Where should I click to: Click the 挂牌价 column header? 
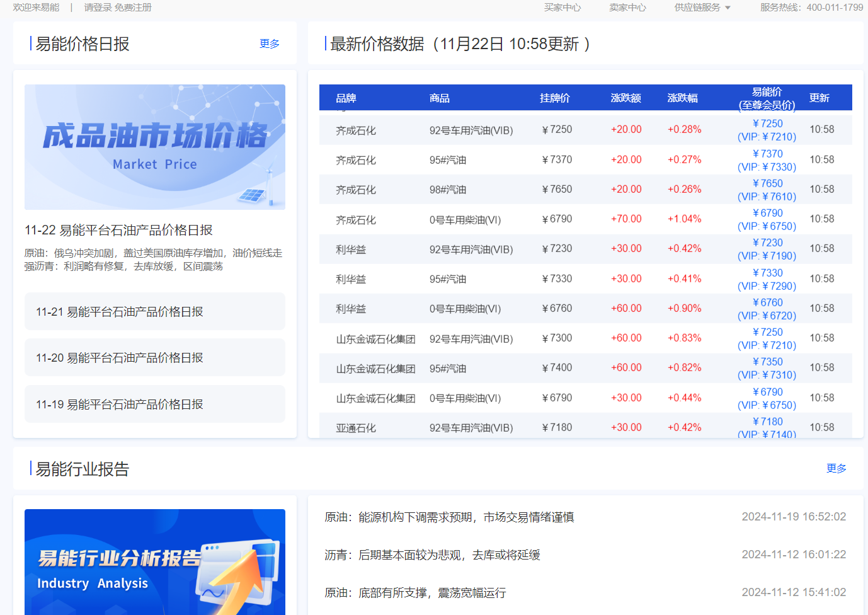tap(555, 98)
